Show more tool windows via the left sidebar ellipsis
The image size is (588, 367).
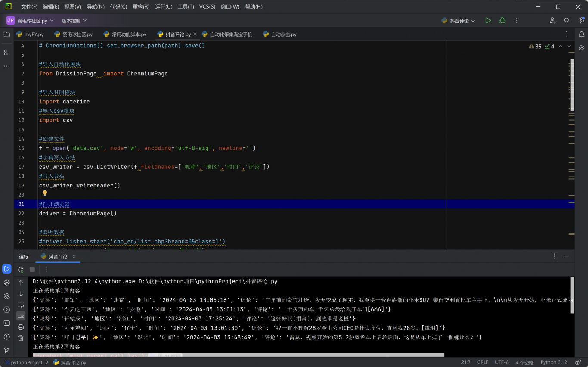point(6,66)
